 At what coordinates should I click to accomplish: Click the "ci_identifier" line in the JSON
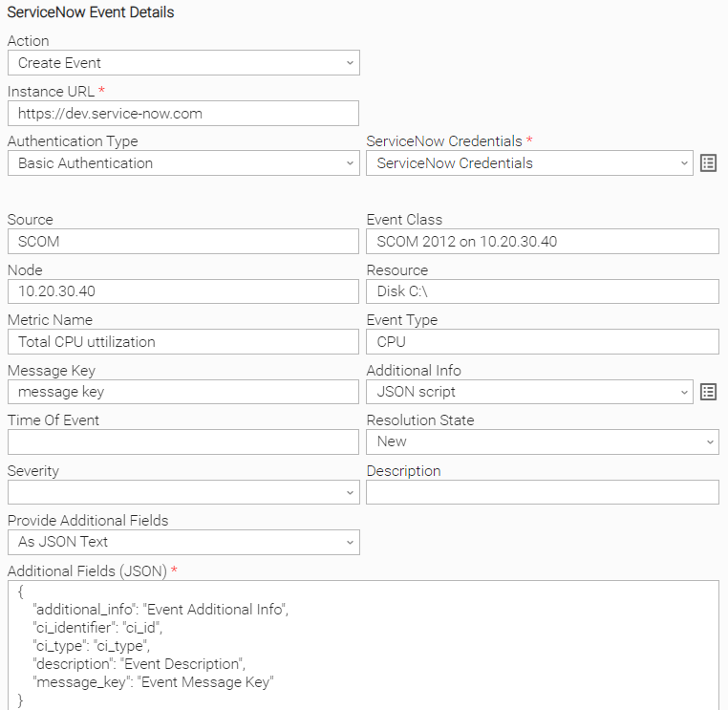point(97,628)
